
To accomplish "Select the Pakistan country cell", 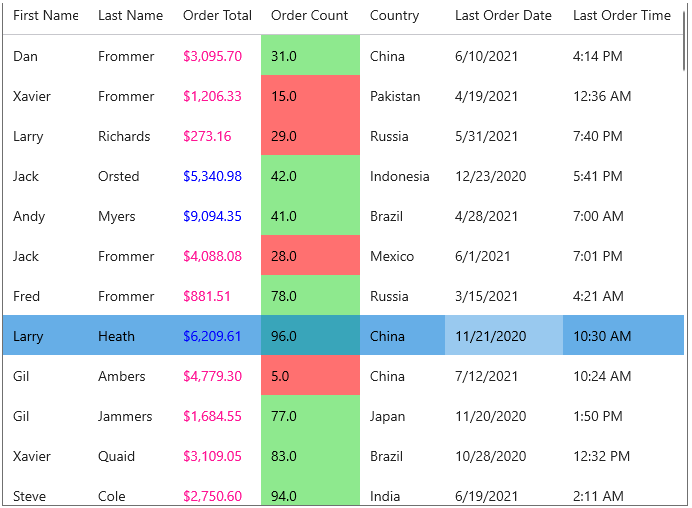I will coord(395,96).
